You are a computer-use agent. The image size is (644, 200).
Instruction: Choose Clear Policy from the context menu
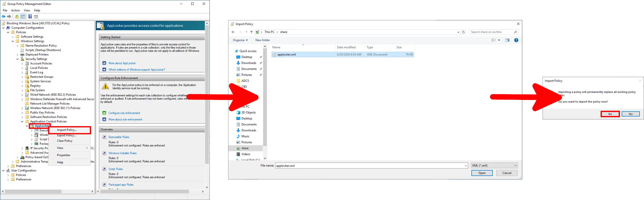pos(69,141)
